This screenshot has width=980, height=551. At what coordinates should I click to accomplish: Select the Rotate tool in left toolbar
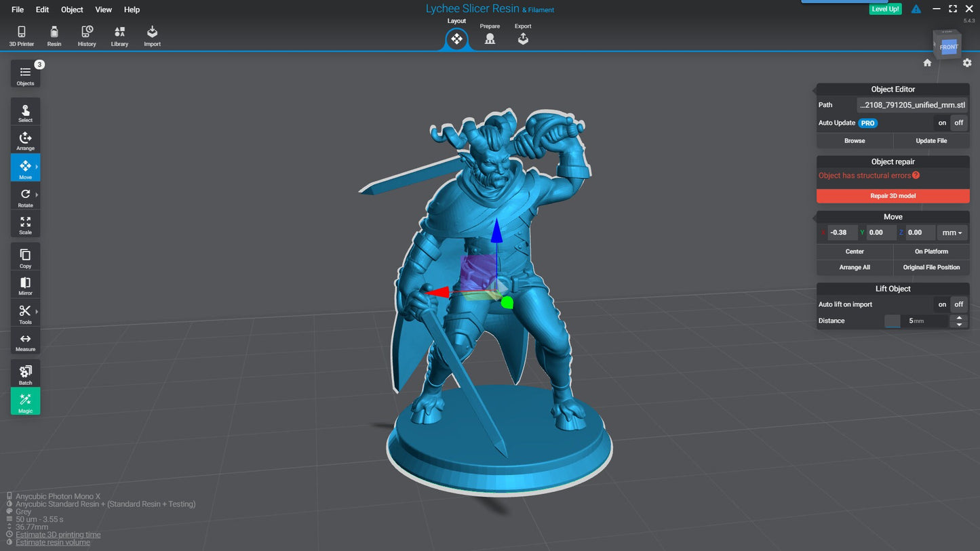[x=25, y=197]
